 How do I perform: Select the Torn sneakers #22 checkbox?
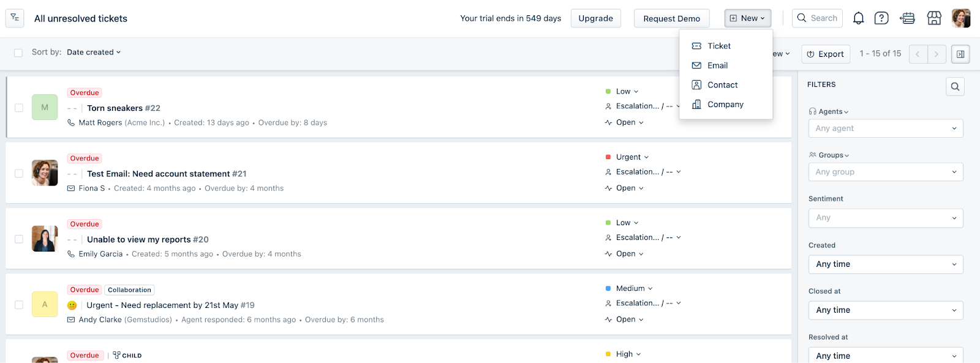click(x=19, y=108)
